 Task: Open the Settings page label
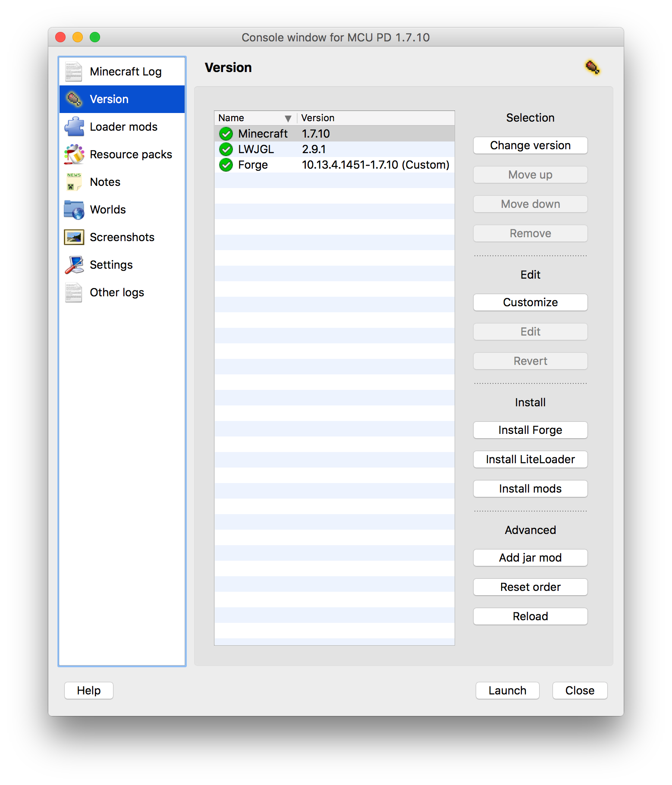pos(111,265)
